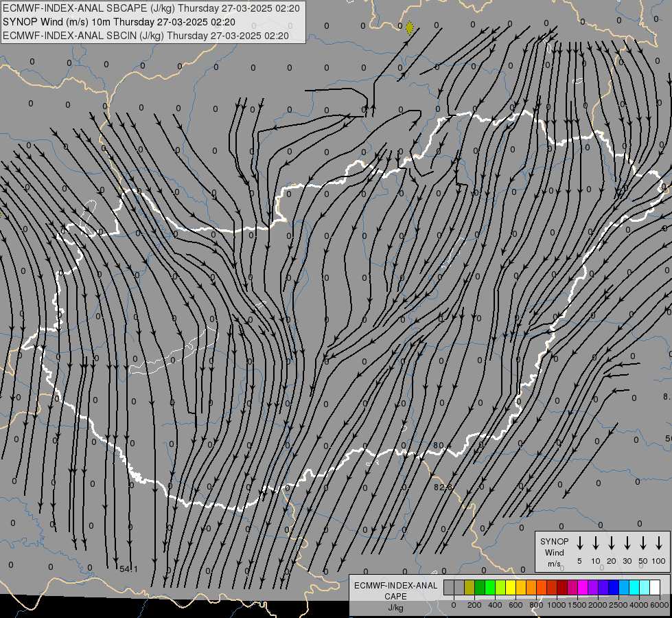Pick the white swatch at the legend's end

(655, 588)
